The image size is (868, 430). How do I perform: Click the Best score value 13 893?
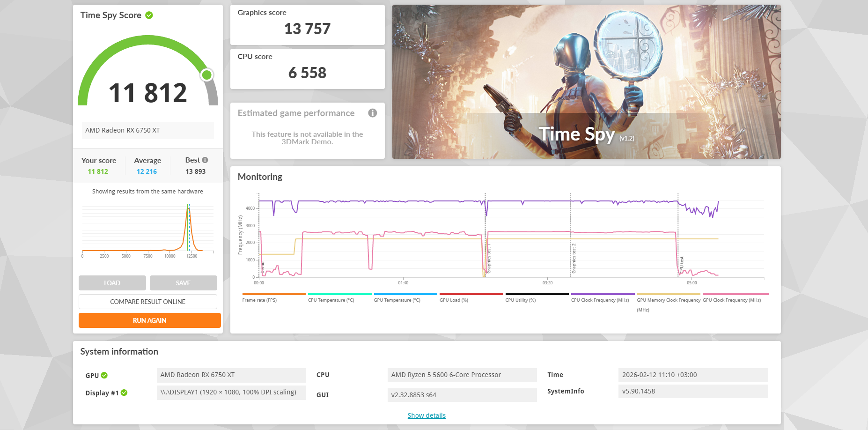pyautogui.click(x=196, y=171)
